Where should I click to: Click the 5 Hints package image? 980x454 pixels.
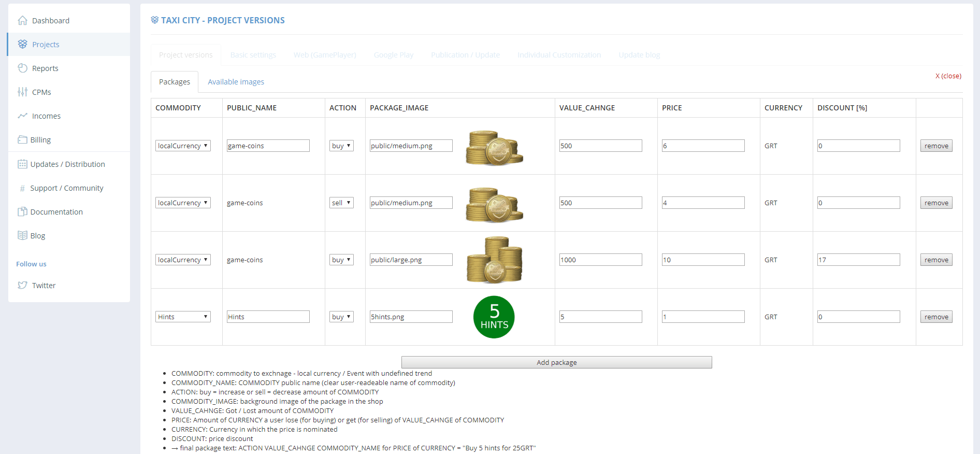coord(494,317)
